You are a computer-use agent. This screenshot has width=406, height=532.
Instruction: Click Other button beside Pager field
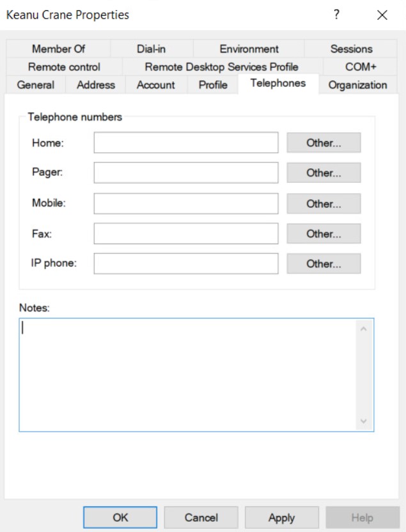[x=324, y=173]
